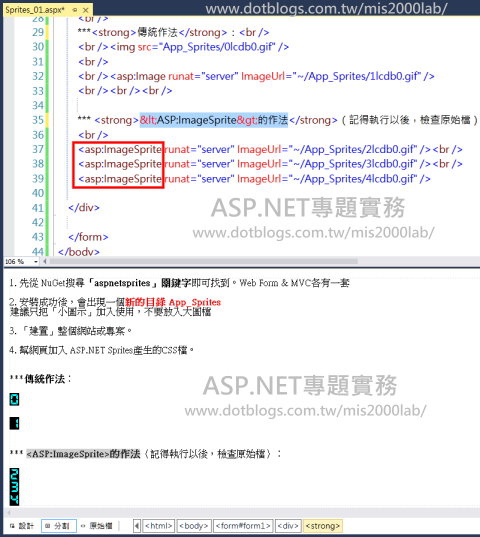Click the 0lcdb0.gif img src value

pos(216,47)
